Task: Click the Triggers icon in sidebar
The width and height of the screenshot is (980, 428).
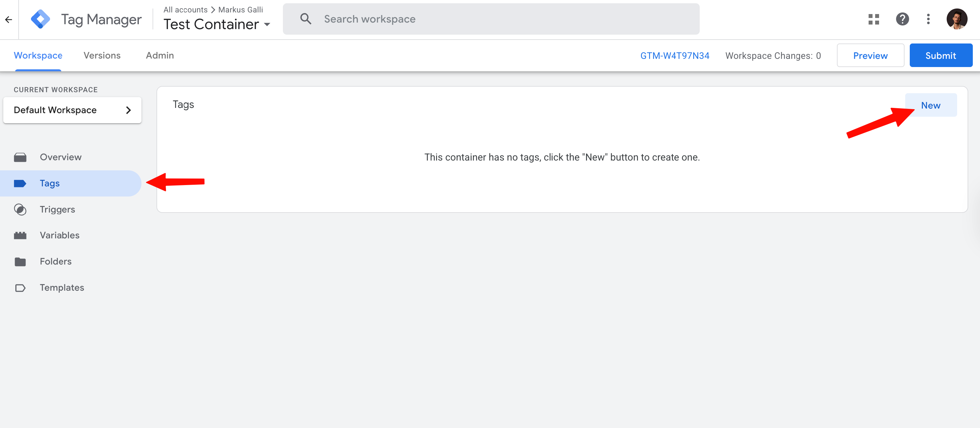Action: (20, 210)
